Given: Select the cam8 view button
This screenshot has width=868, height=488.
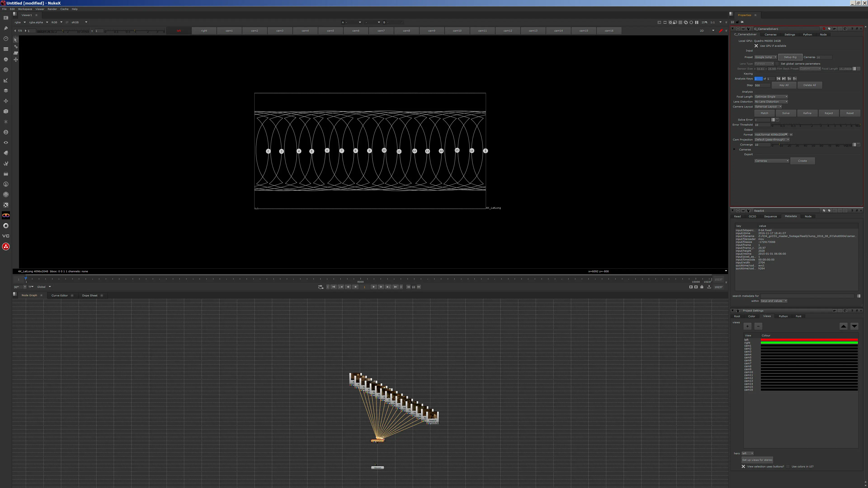Looking at the screenshot, I should 406,31.
